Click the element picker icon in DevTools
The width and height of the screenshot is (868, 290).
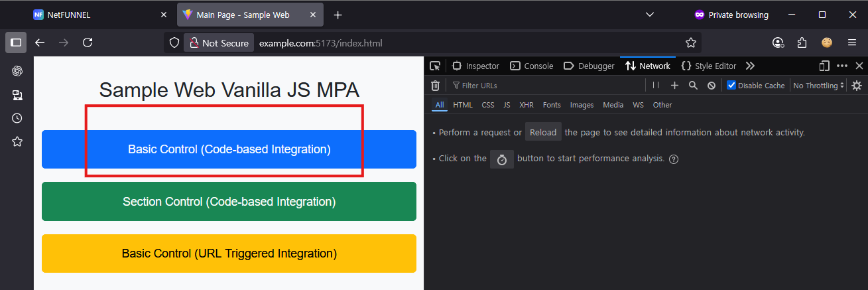tap(435, 66)
